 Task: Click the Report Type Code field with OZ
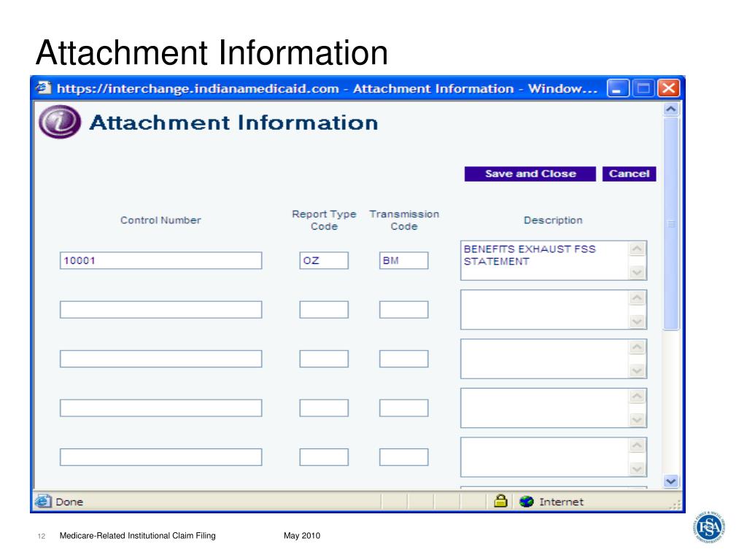click(x=324, y=260)
